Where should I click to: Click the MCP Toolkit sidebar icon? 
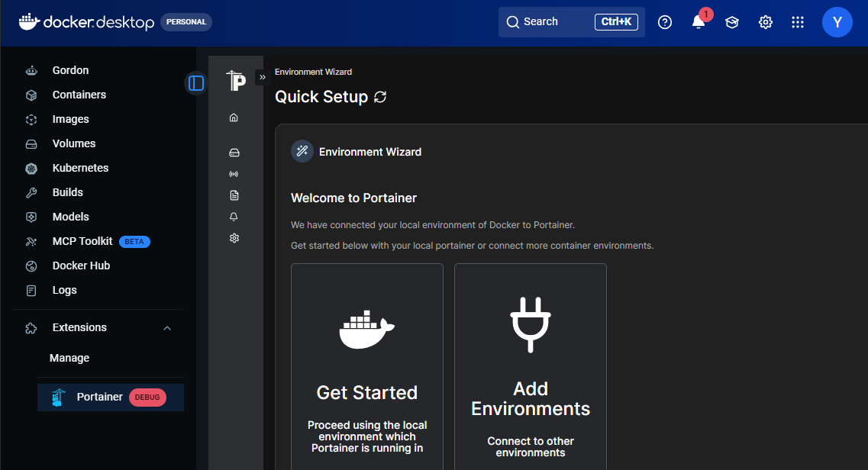point(31,242)
